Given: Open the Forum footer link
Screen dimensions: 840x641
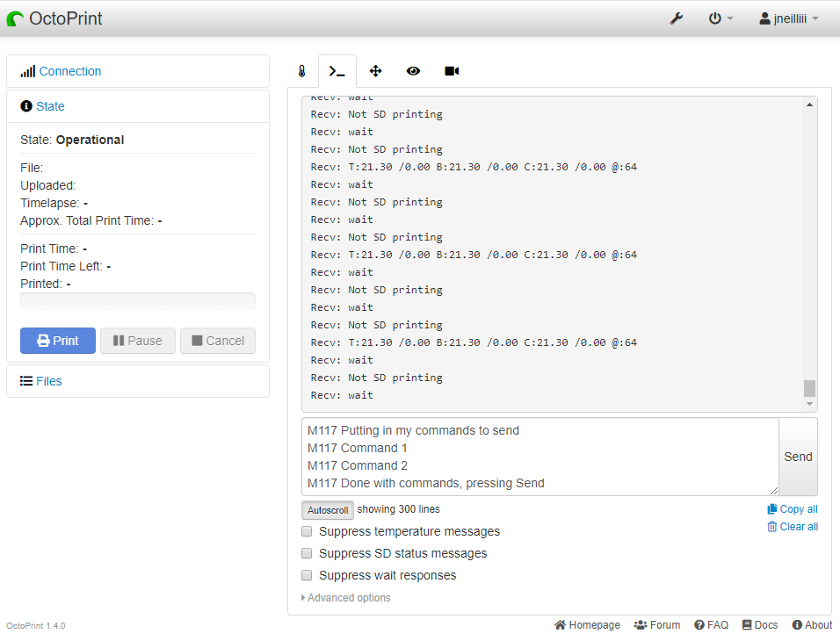Looking at the screenshot, I should (656, 625).
